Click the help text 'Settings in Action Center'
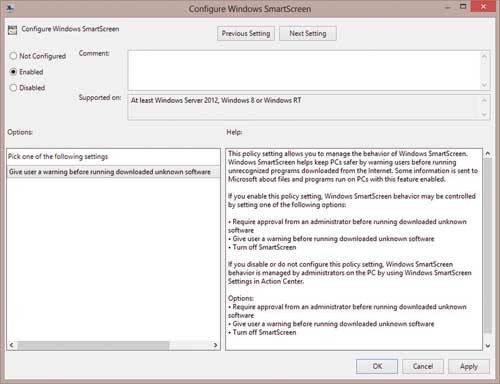This screenshot has height=384, width=500. coord(266,281)
